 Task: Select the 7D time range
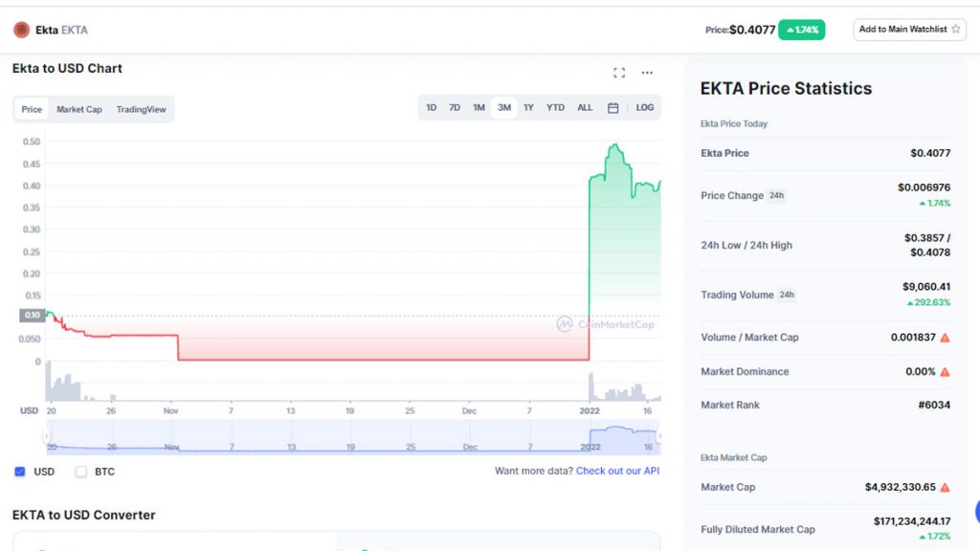[x=455, y=107]
